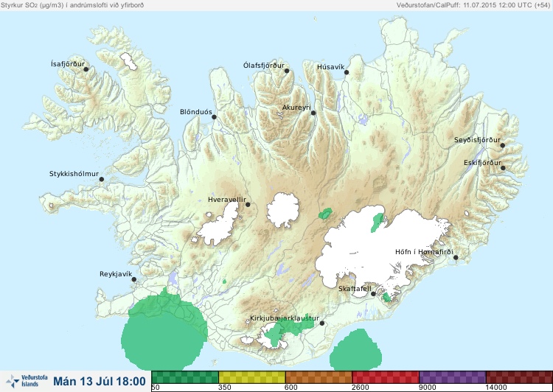This screenshot has height=392, width=553.
Task: Click the dark red 14000 legend swatch
Action: coord(519,377)
